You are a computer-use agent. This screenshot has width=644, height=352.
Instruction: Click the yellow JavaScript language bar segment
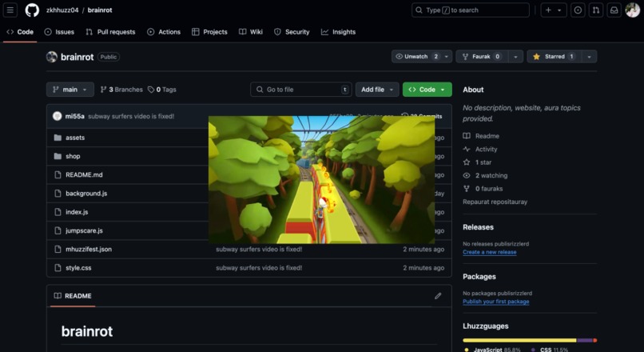[519, 340]
